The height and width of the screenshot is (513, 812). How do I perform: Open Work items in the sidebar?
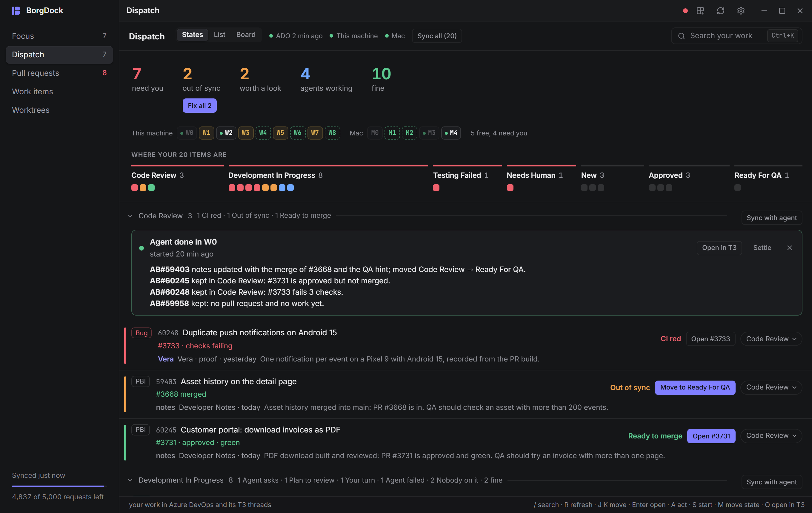(x=59, y=92)
